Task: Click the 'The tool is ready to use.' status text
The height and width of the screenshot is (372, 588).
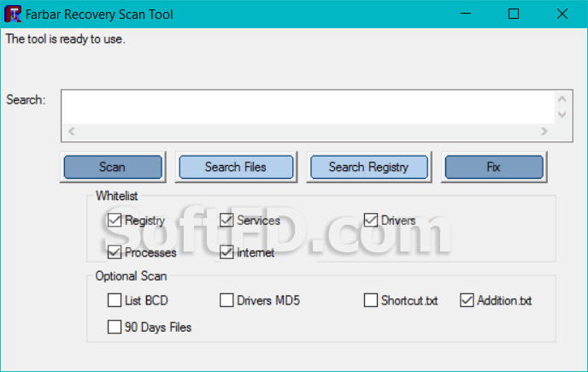Action: click(65, 39)
